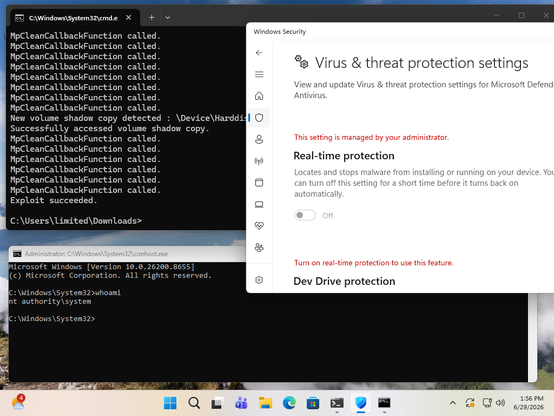The width and height of the screenshot is (554, 416).
Task: Click the vertical scrollbar of Administrator console
Action: tap(532, 338)
